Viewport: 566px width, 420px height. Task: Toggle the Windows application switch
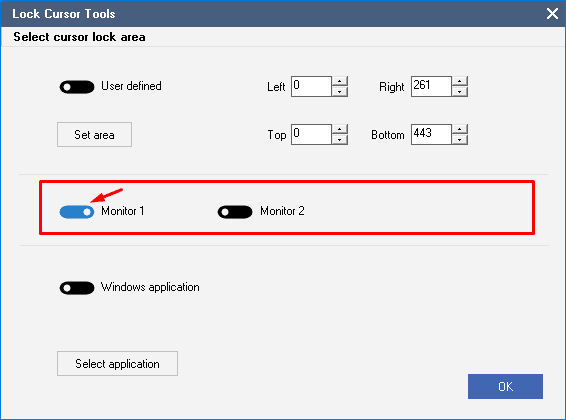click(x=77, y=288)
